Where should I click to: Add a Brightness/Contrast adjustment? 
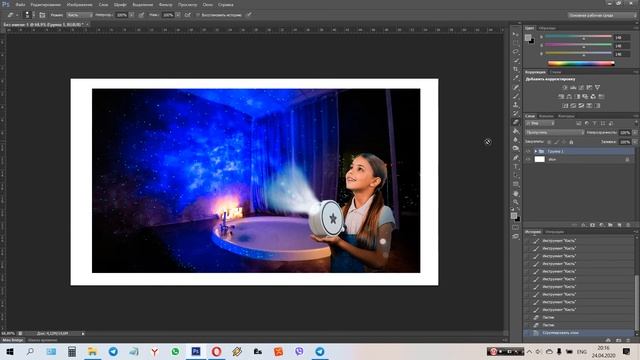(565, 87)
